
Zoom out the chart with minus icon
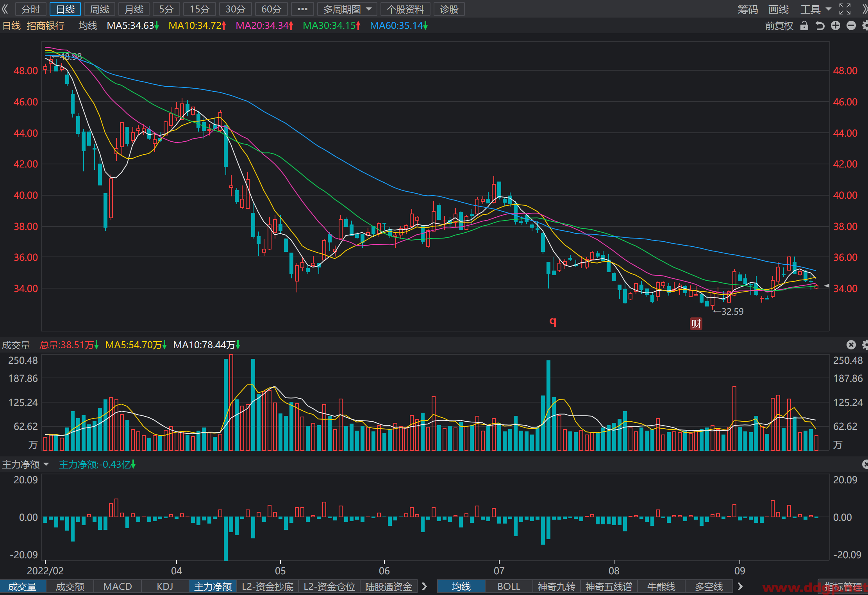click(x=851, y=26)
